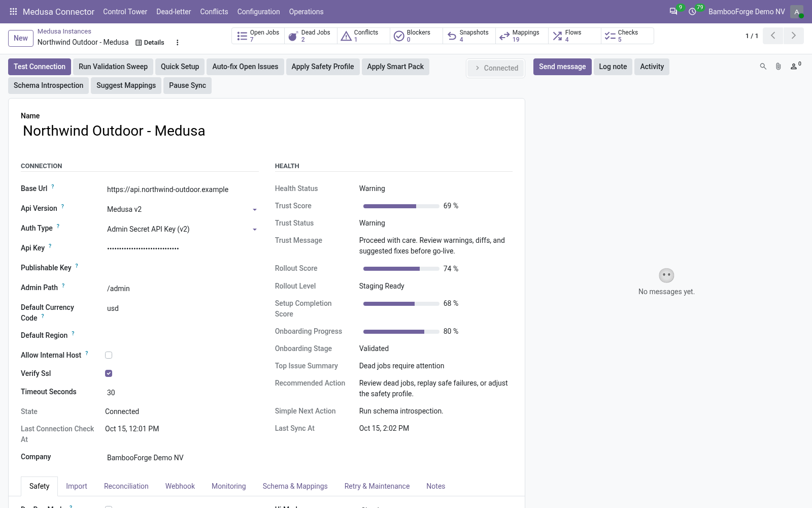This screenshot has width=812, height=508.
Task: Click the Connected status bar button
Action: click(x=496, y=68)
